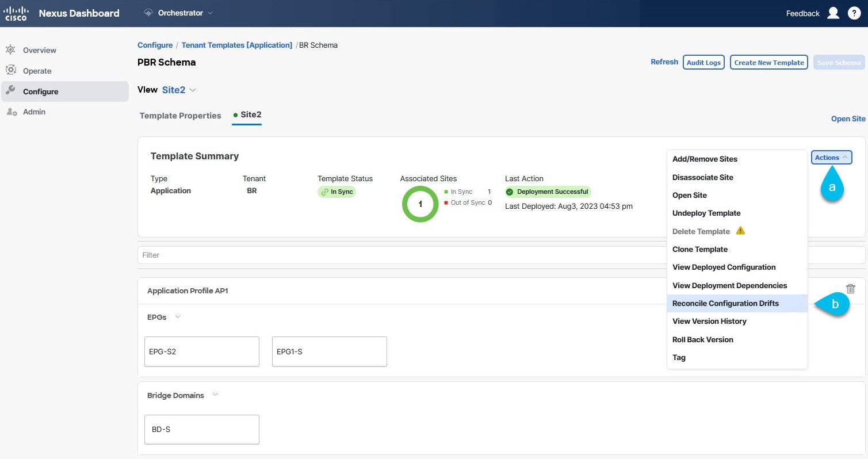Open the Feedback link
Image resolution: width=868 pixels, height=459 pixels.
click(x=802, y=13)
